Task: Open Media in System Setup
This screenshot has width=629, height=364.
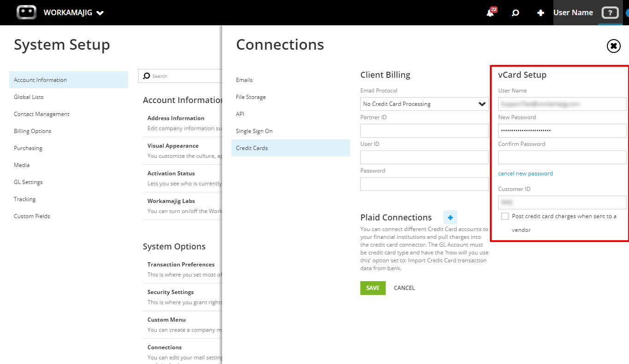Action: (x=69, y=165)
